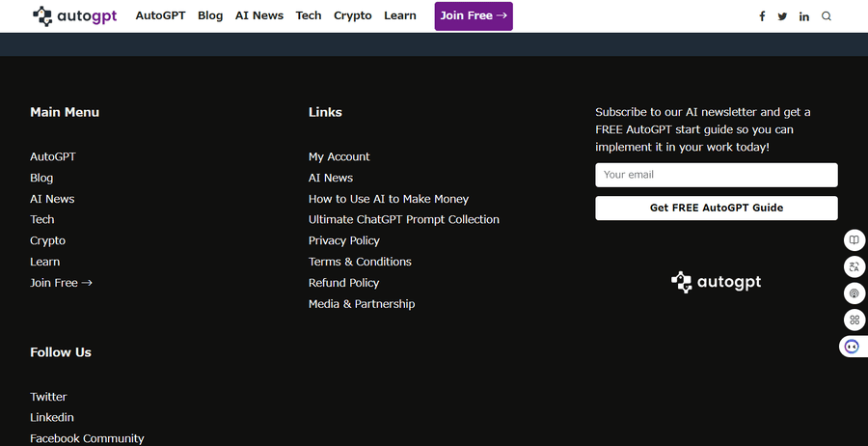Open Terms & Conditions link
The width and height of the screenshot is (868, 446).
(360, 262)
